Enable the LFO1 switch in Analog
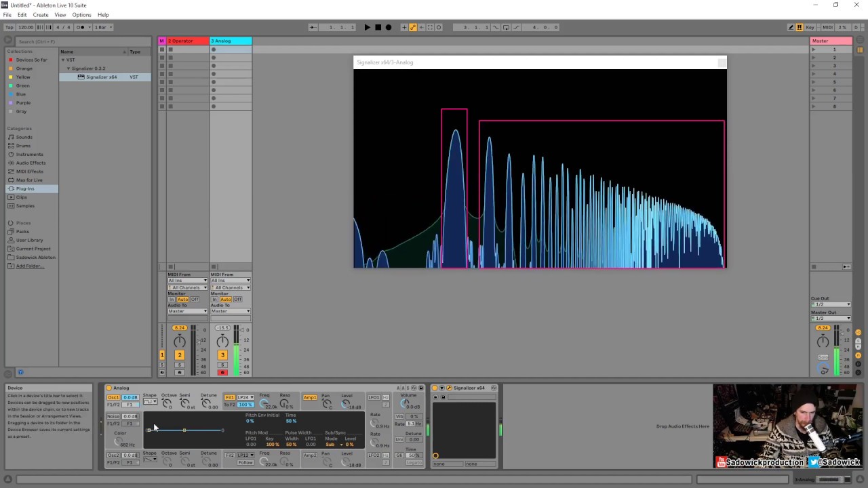Viewport: 868px width, 488px height. click(374, 398)
